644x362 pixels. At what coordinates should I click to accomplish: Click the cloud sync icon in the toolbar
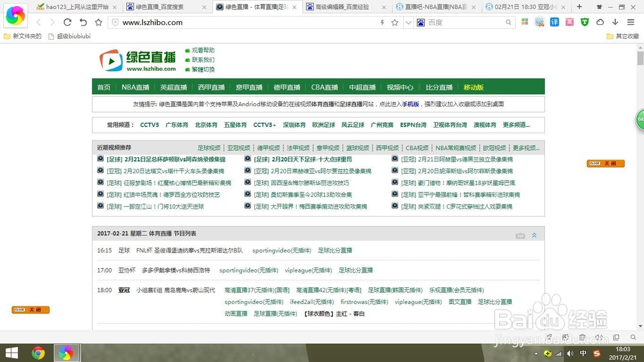pyautogui.click(x=600, y=22)
